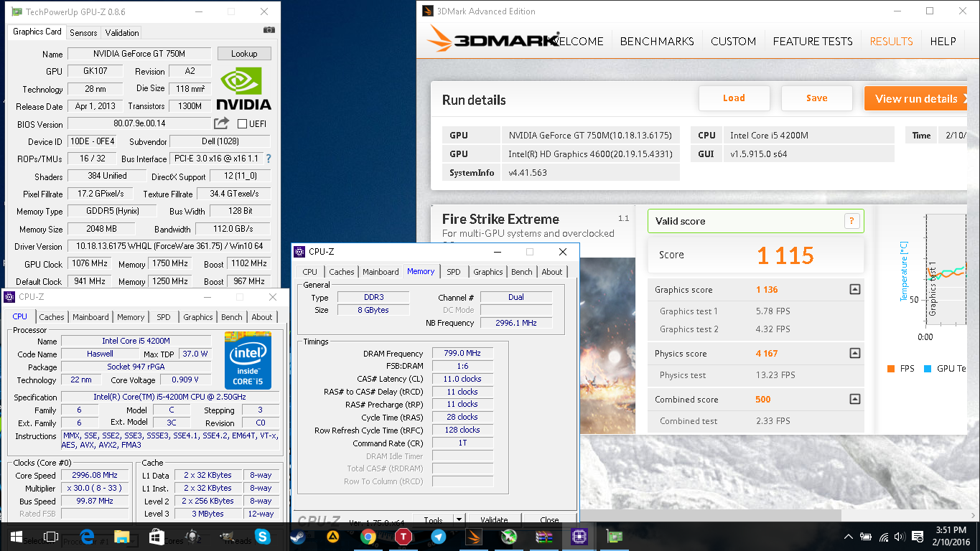The image size is (980, 551).
Task: Open Telegram from the taskbar
Action: click(x=438, y=537)
